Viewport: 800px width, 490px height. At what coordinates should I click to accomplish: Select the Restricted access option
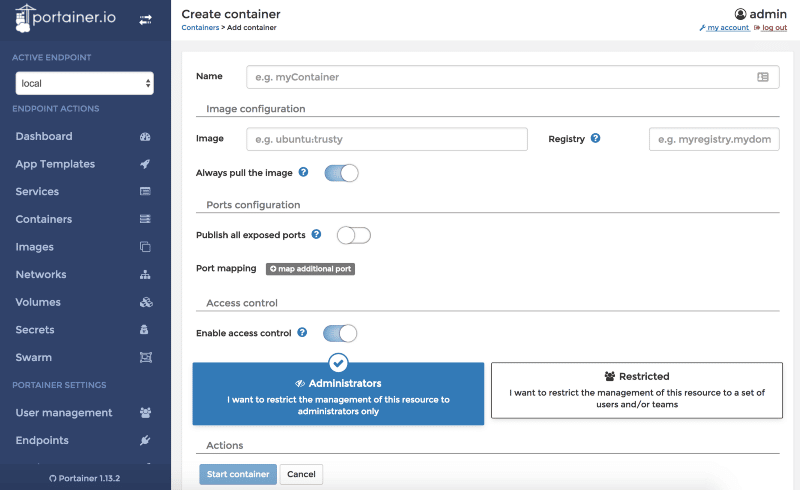636,393
